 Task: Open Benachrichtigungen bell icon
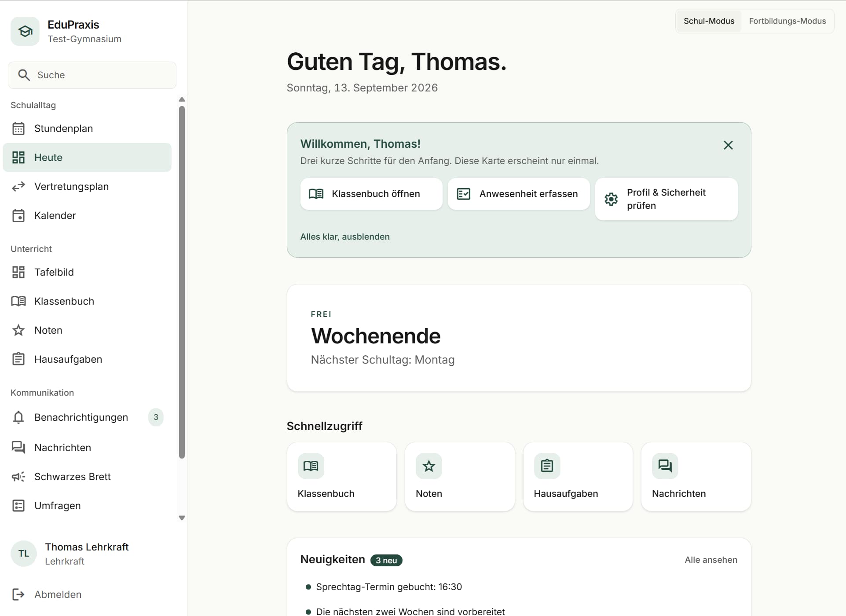tap(18, 417)
